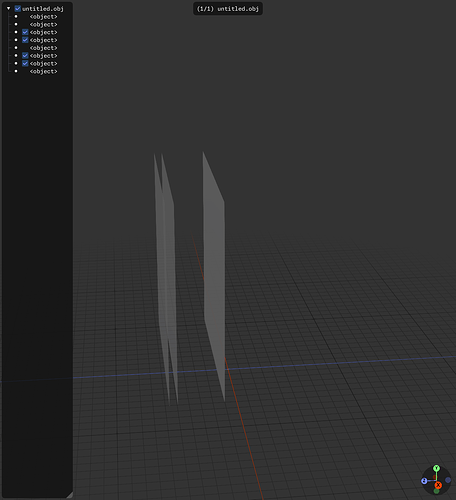Select the fifth <object> entry label

(43, 48)
